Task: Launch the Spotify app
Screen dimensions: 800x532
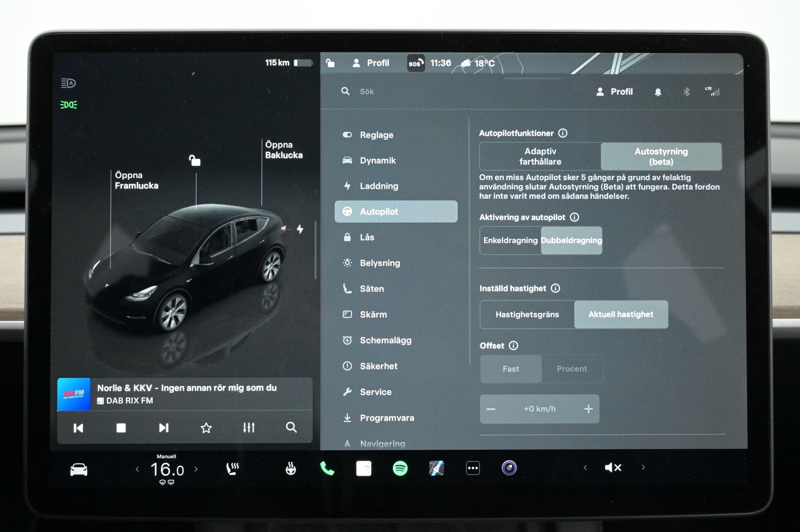Action: (x=400, y=469)
